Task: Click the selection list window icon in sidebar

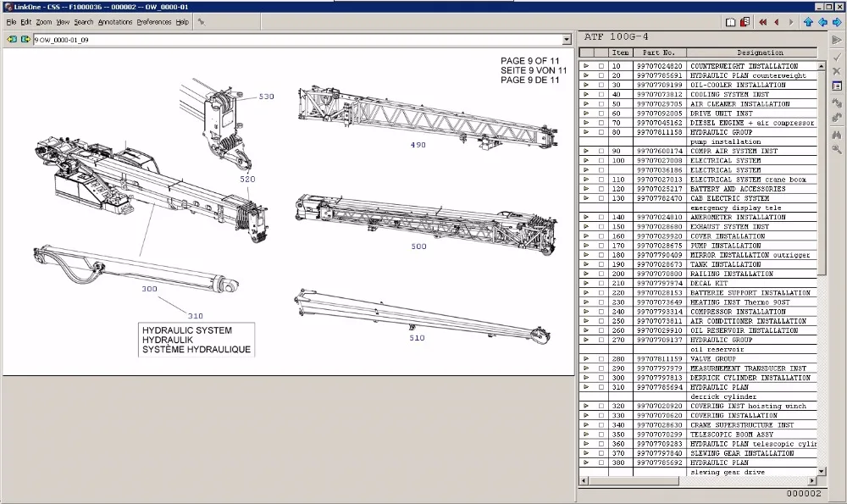Action: tap(837, 86)
